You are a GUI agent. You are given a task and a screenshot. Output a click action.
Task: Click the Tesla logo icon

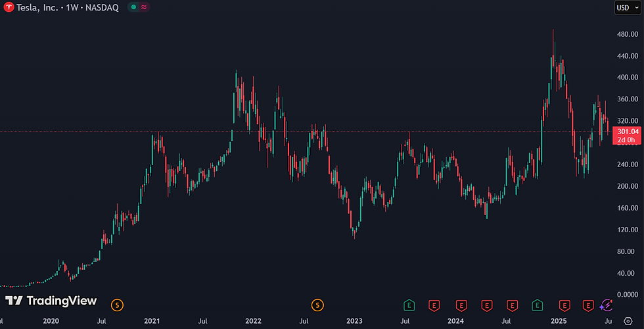tap(9, 7)
